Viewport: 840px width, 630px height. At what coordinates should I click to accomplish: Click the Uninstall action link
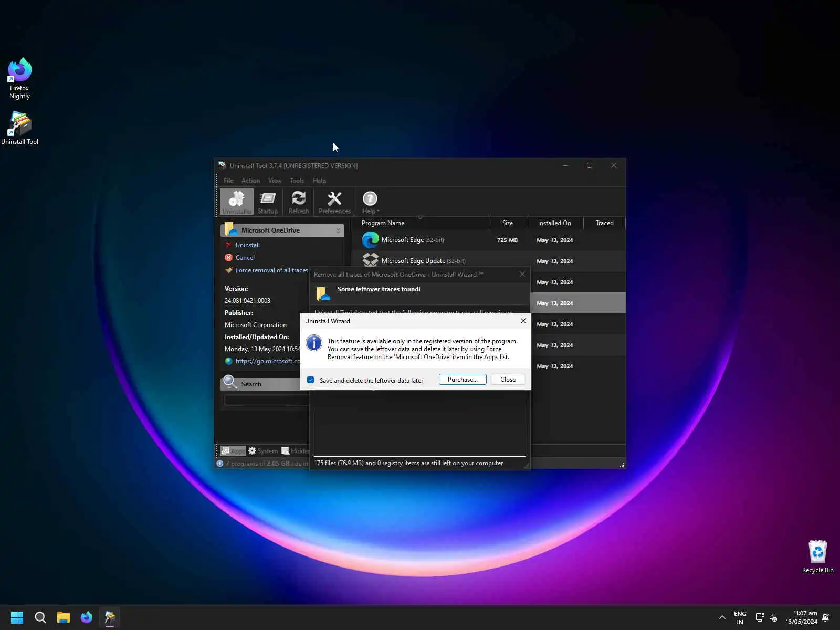(247, 245)
